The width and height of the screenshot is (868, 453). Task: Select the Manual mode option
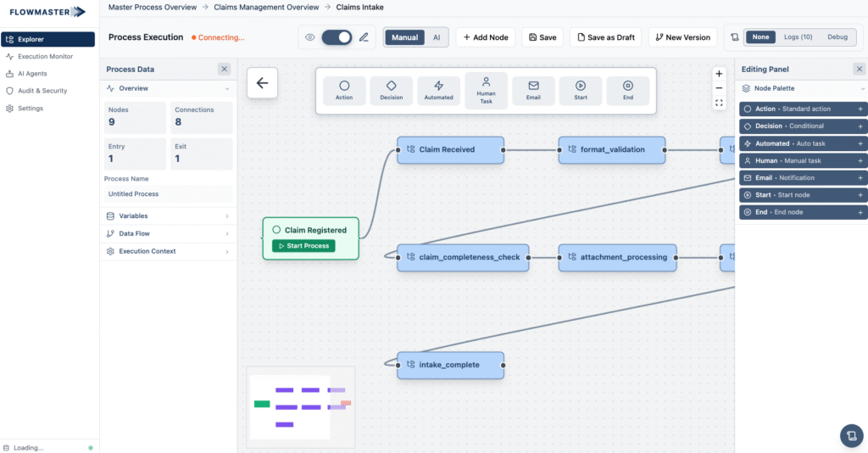click(x=404, y=37)
